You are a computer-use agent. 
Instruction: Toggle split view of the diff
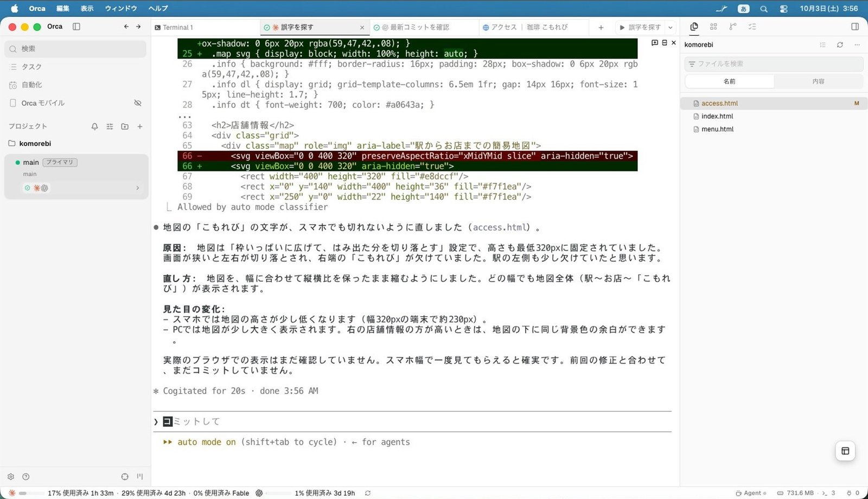tap(665, 43)
